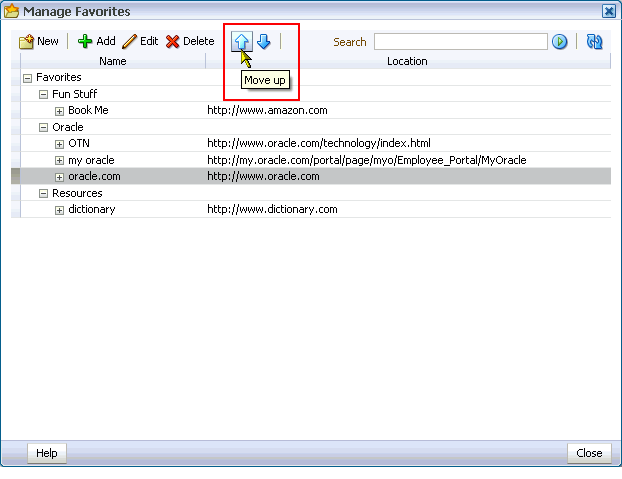Select the dictionary favorite
622x479 pixels.
(x=91, y=210)
